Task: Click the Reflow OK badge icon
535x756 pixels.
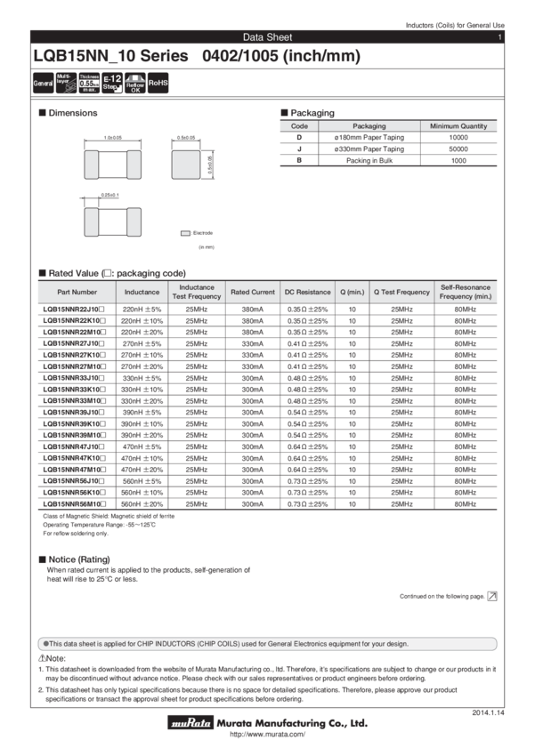Action: (135, 83)
